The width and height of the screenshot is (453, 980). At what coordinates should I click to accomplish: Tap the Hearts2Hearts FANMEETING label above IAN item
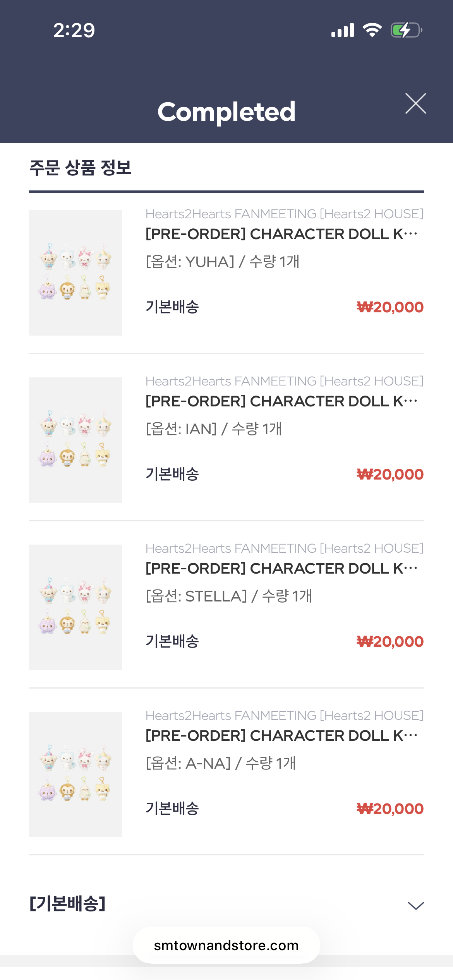[284, 381]
